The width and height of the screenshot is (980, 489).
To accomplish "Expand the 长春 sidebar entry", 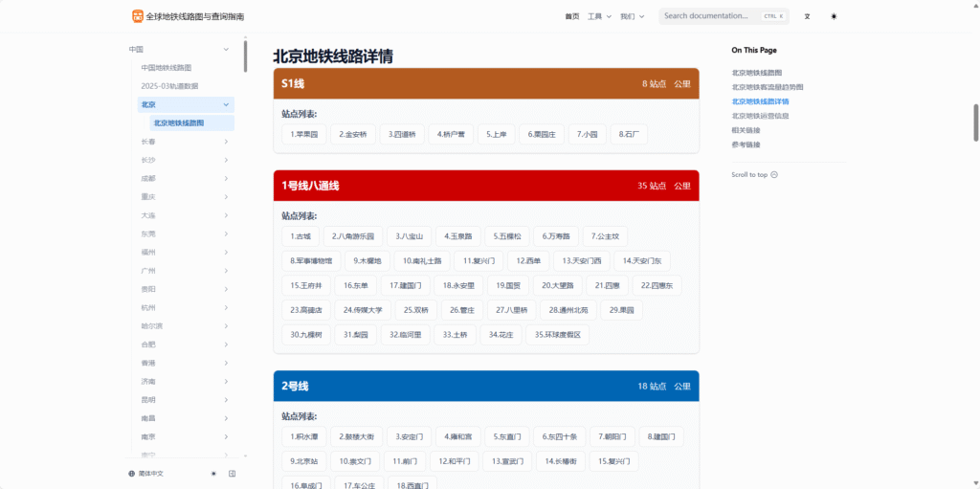I will 226,142.
